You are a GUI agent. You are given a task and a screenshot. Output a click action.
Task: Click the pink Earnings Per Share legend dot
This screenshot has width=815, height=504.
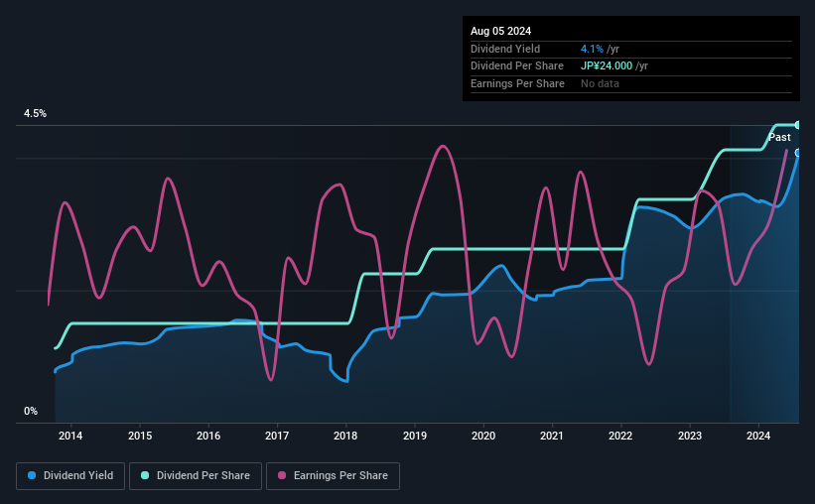[282, 475]
